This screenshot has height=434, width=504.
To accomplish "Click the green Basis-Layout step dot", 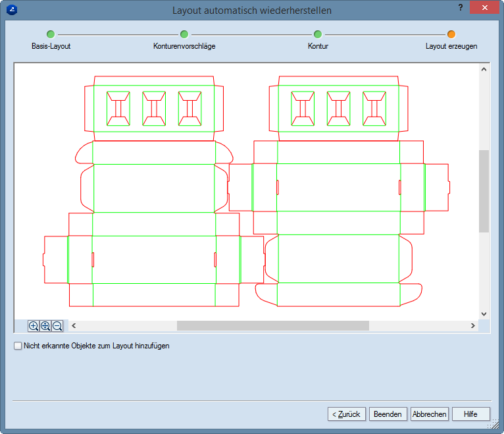I will pyautogui.click(x=51, y=34).
